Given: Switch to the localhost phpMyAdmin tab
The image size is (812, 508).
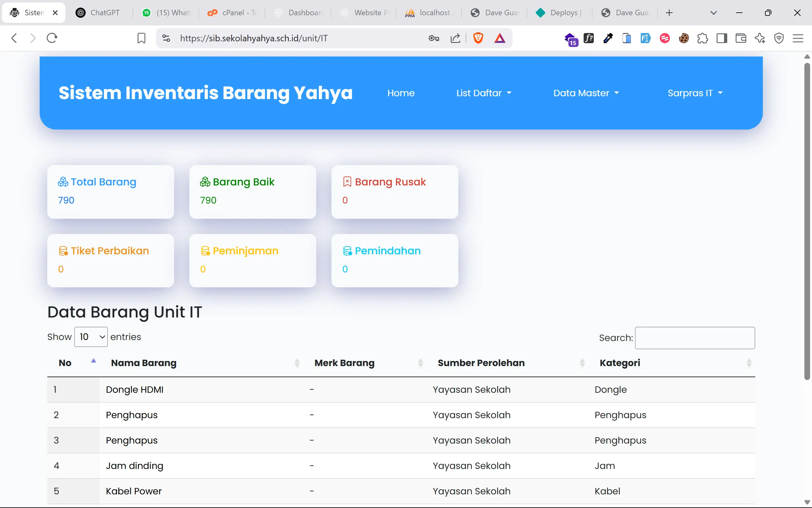Looking at the screenshot, I should (x=429, y=13).
